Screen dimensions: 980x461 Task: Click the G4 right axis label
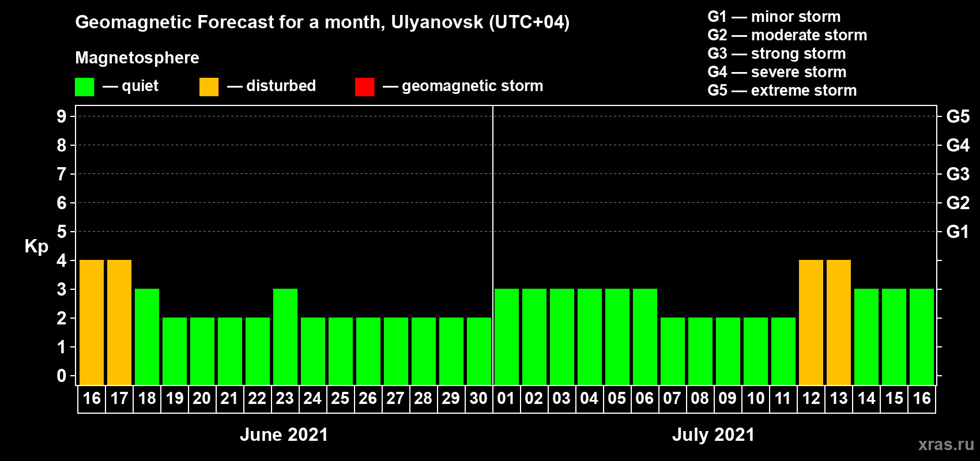click(958, 145)
